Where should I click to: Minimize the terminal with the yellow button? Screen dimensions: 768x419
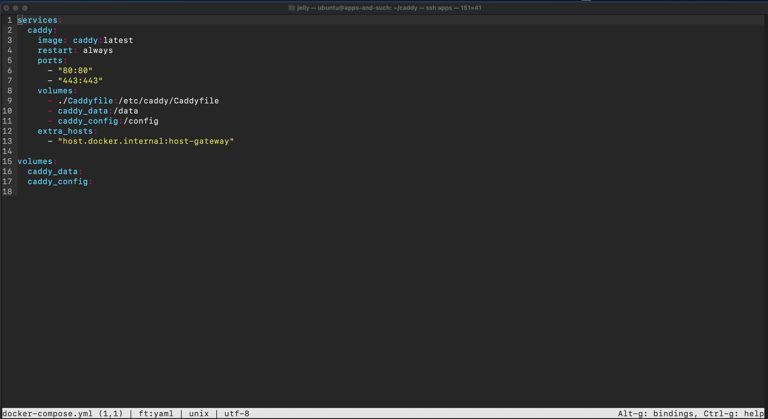pyautogui.click(x=16, y=8)
